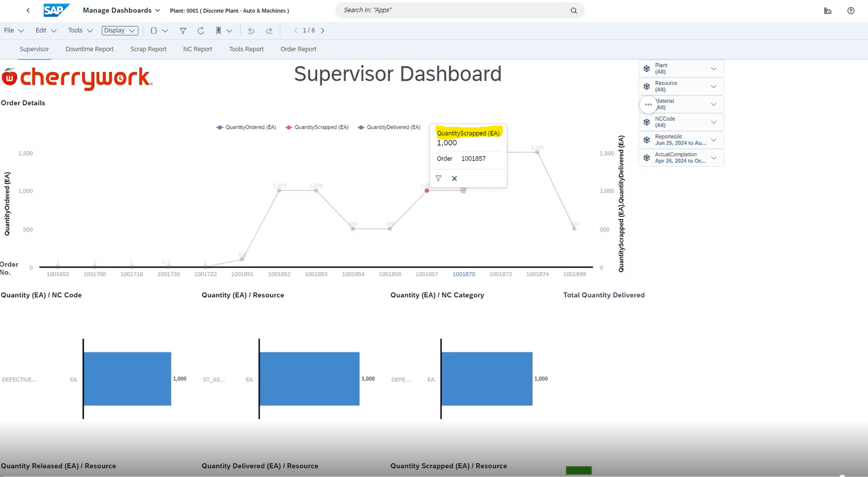Switch to the Scrap Report tab
The height and width of the screenshot is (477, 868).
148,49
